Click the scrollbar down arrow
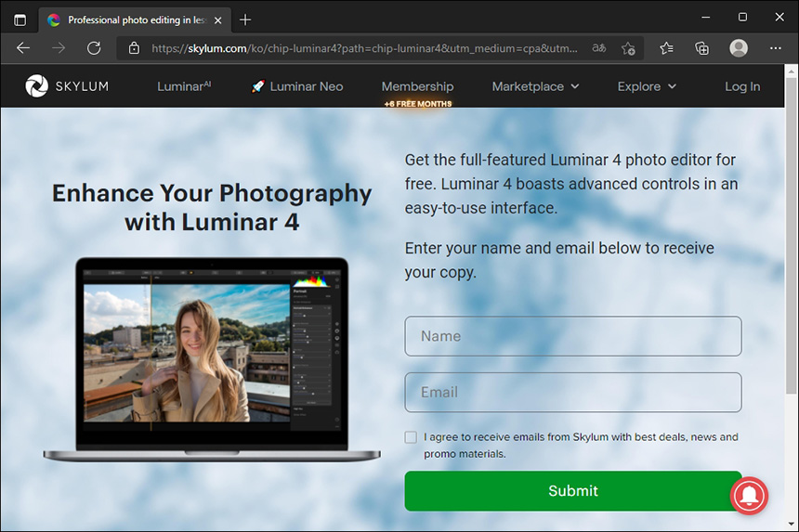Image resolution: width=799 pixels, height=532 pixels. (791, 524)
